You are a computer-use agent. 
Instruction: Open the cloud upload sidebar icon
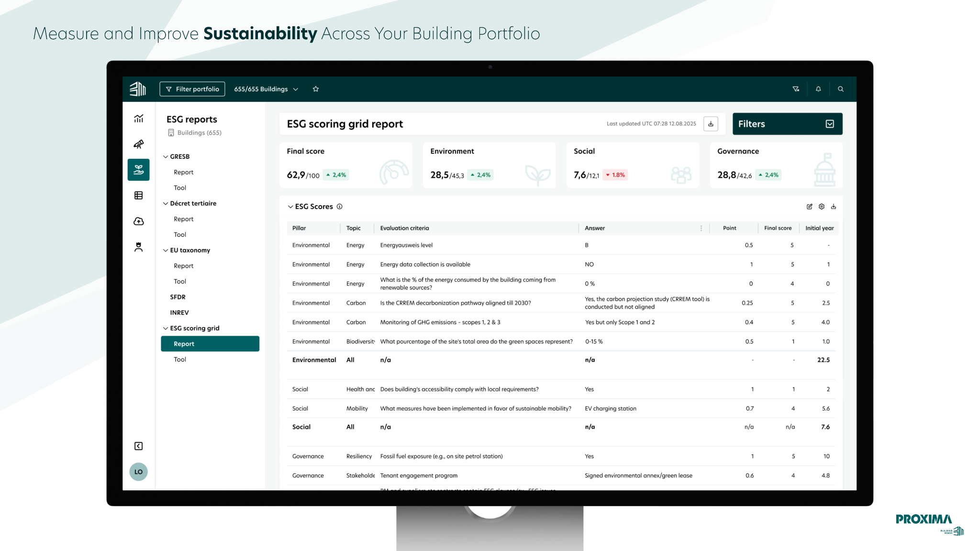pyautogui.click(x=139, y=221)
